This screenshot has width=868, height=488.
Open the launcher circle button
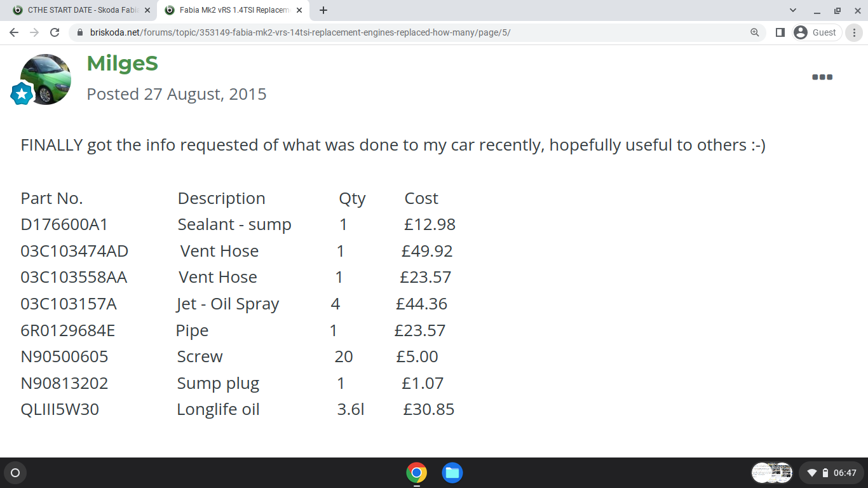[15, 473]
